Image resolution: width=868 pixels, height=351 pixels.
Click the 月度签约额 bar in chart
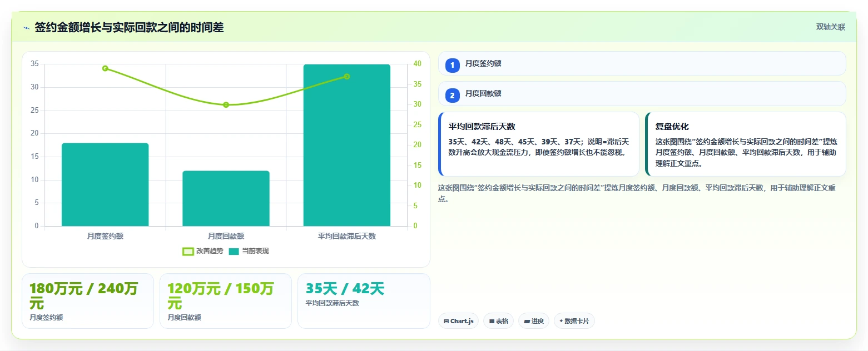tap(105, 184)
